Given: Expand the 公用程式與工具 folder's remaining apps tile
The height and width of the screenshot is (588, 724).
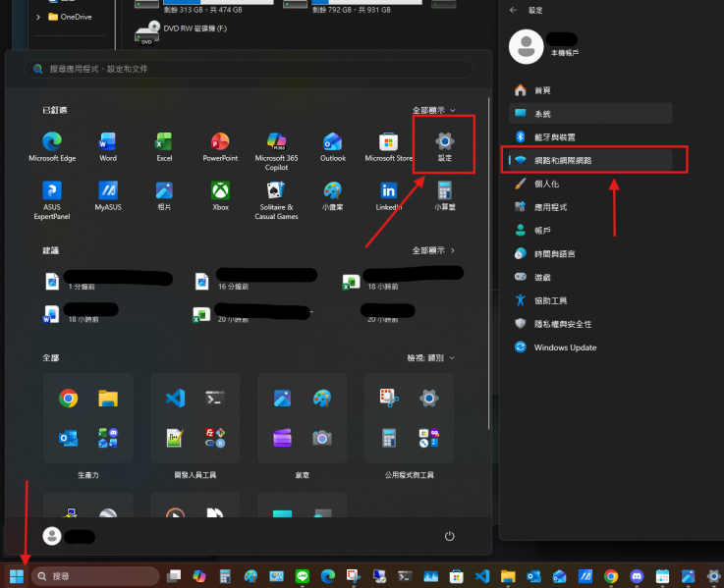Looking at the screenshot, I should (429, 438).
